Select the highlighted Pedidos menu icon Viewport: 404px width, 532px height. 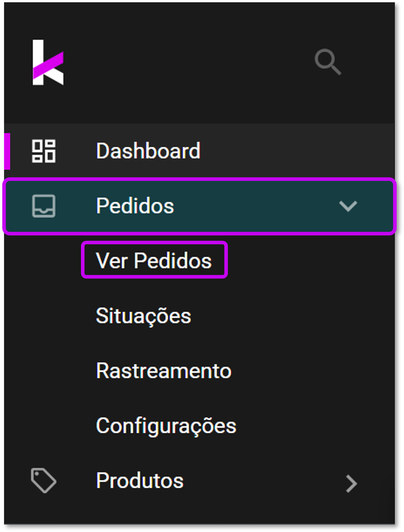tap(44, 206)
